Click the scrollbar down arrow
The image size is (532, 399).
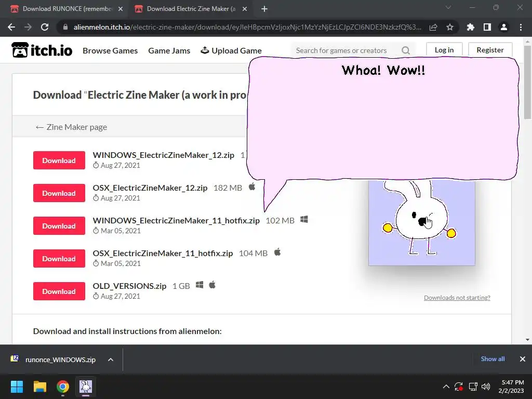pyautogui.click(x=528, y=340)
